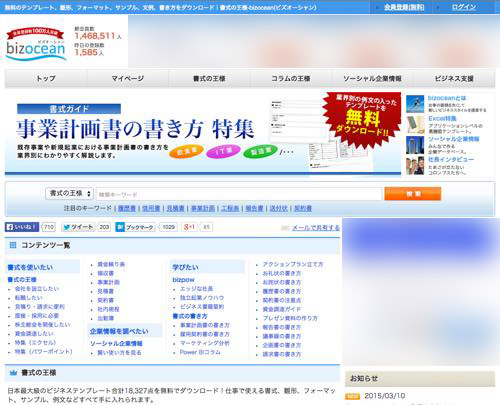Click the 検索キーワード search input field

click(x=239, y=194)
